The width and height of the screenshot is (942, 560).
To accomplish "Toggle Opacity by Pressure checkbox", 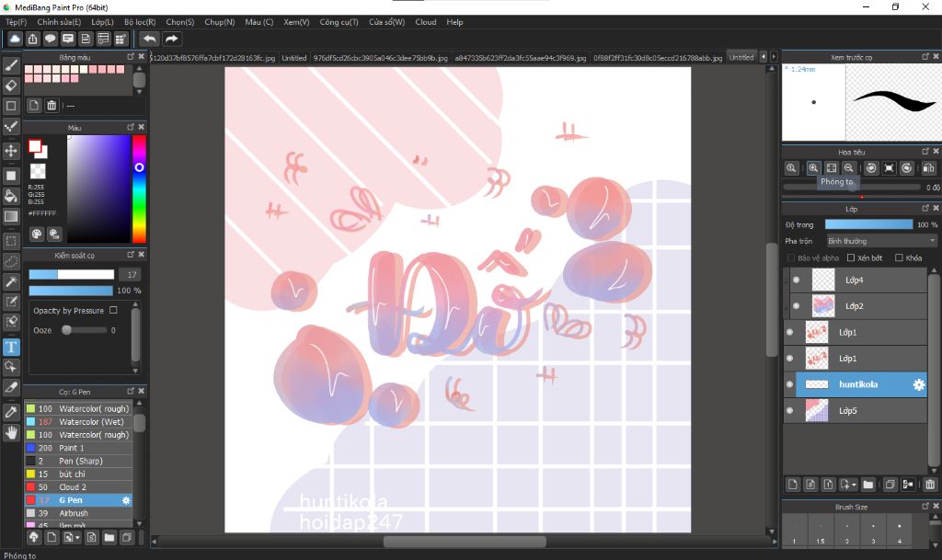I will pos(113,310).
